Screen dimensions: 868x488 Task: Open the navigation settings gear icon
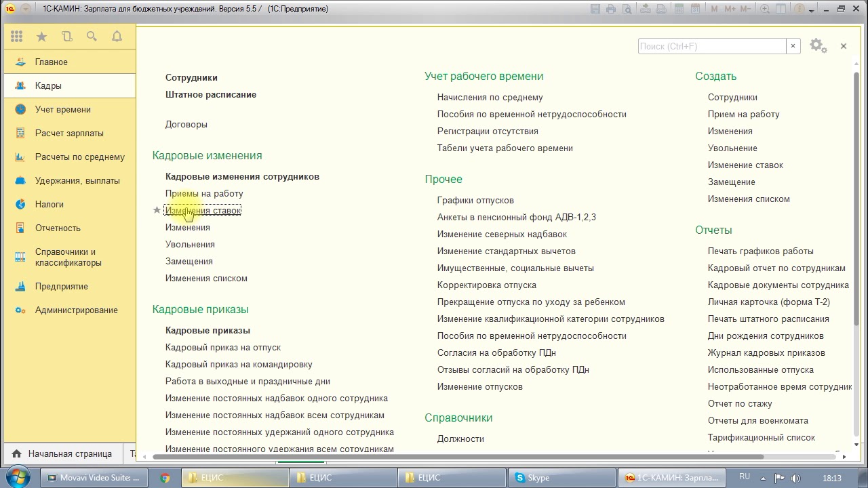818,46
